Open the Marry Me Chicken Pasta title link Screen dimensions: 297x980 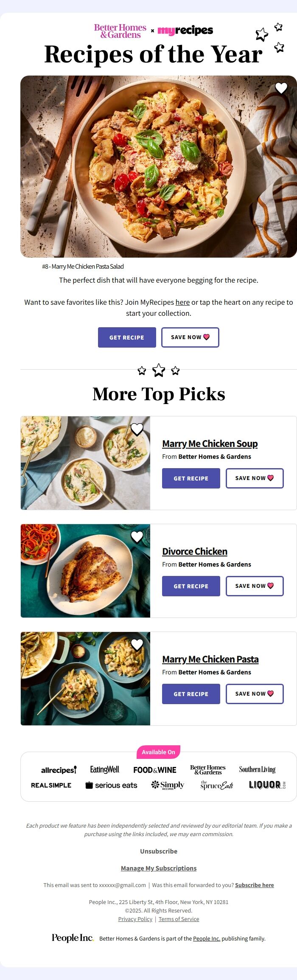pyautogui.click(x=210, y=659)
